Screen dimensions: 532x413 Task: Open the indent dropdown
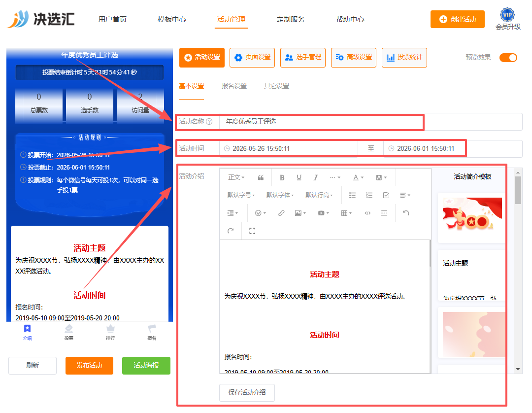233,213
